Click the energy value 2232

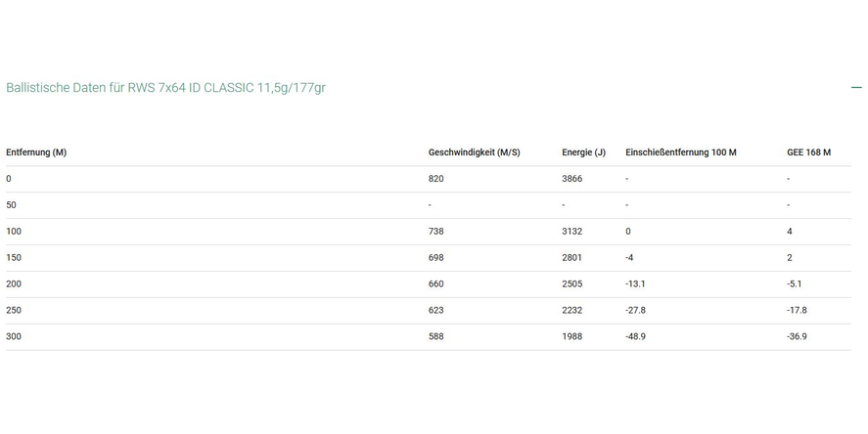coord(572,311)
